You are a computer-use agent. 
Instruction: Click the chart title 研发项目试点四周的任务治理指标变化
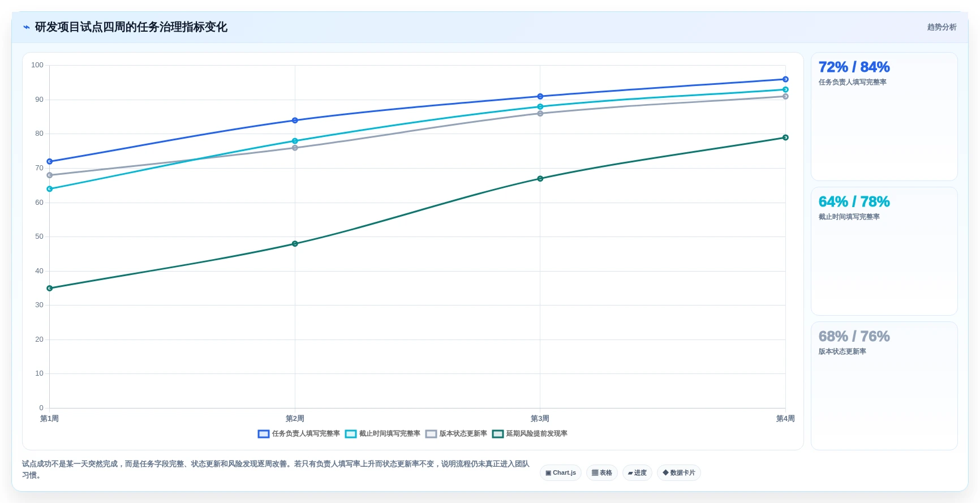point(131,27)
